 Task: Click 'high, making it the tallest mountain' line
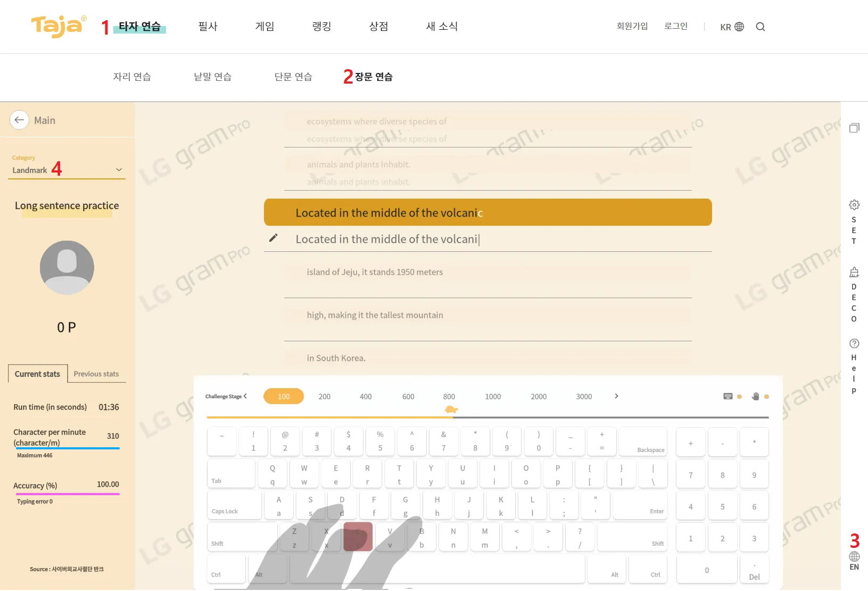click(x=375, y=315)
